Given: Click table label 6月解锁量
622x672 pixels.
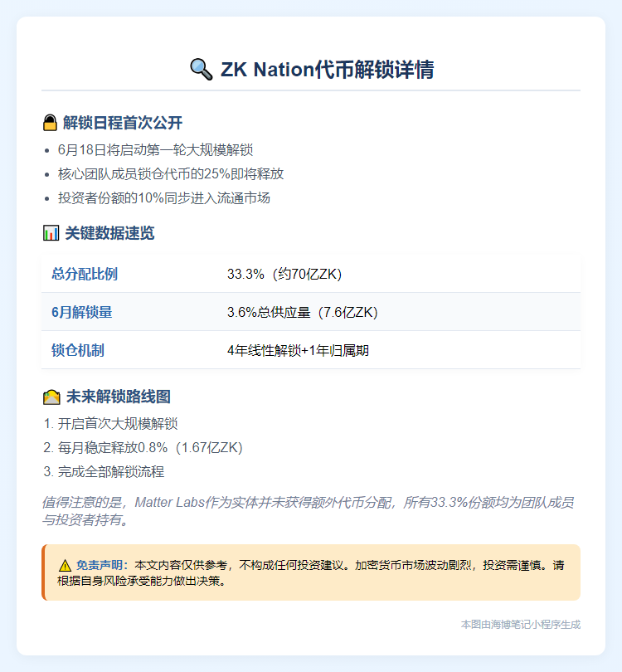Looking at the screenshot, I should tap(82, 312).
